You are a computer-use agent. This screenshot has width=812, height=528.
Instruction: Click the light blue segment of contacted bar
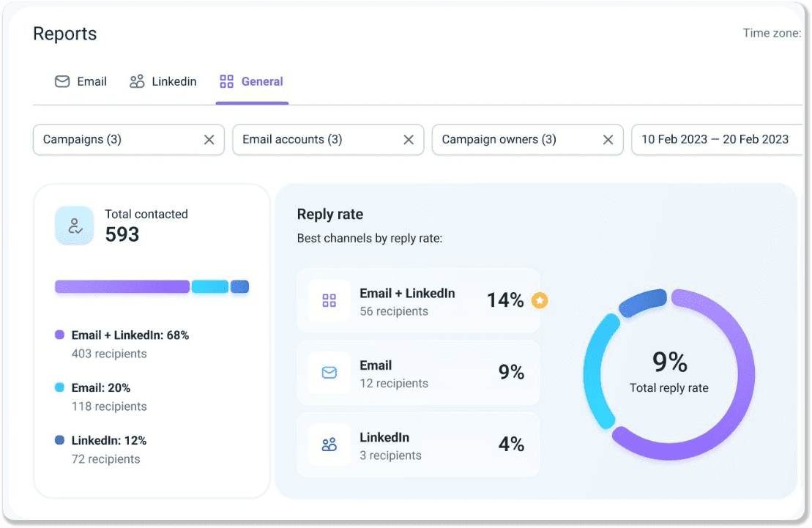point(210,286)
